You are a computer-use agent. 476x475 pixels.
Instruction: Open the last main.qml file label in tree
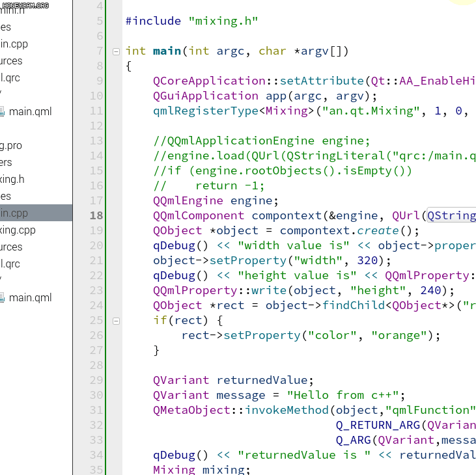coord(30,298)
